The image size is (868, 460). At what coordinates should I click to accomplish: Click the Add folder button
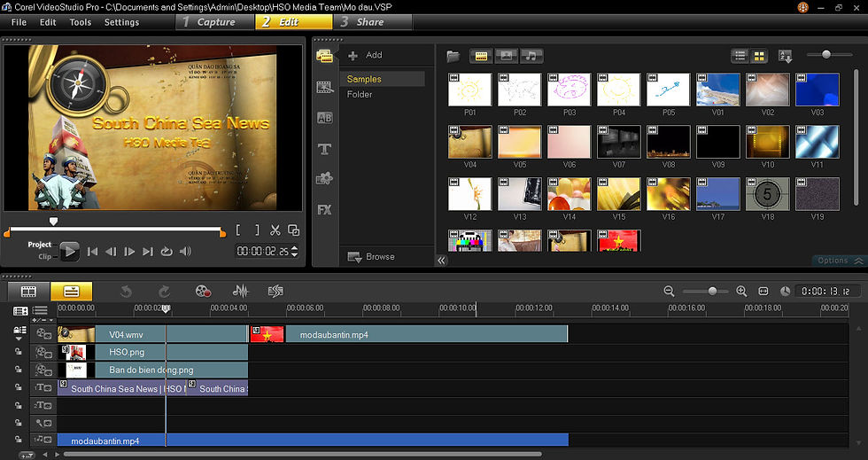pos(365,55)
